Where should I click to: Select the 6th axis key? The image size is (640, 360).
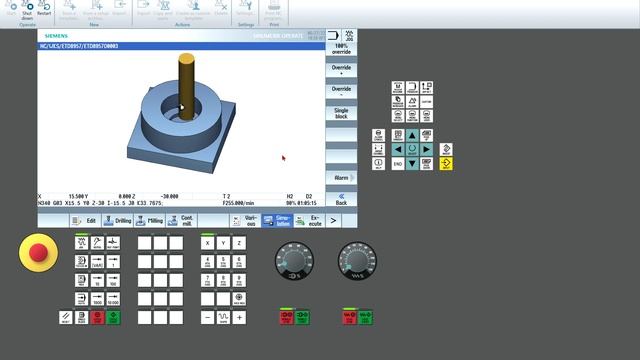click(x=239, y=262)
